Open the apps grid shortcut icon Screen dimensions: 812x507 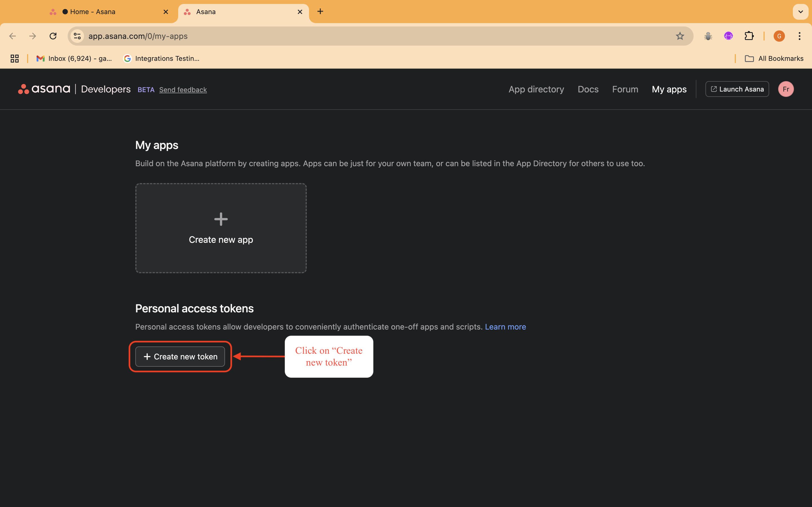(14, 58)
